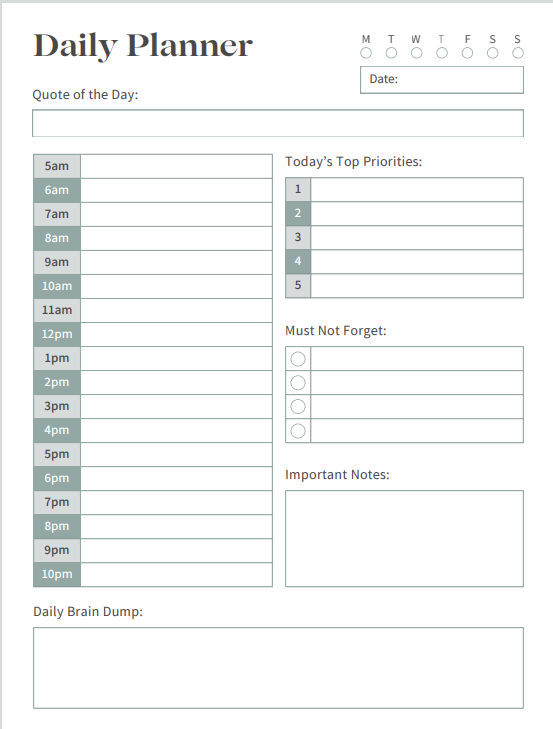
Task: Check the fourth Must Not Forget circle
Action: click(x=298, y=431)
